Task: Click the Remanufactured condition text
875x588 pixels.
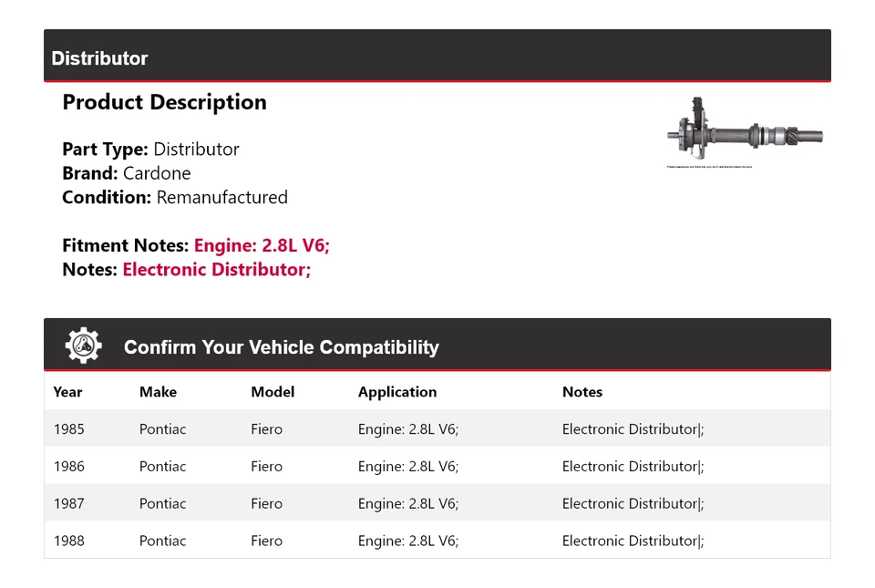Action: point(221,197)
